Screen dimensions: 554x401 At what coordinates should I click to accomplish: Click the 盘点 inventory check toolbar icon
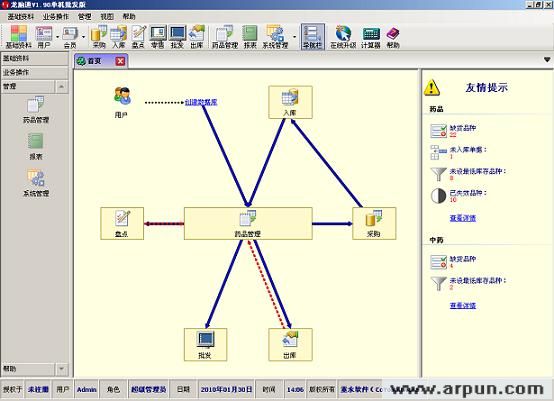tap(138, 36)
